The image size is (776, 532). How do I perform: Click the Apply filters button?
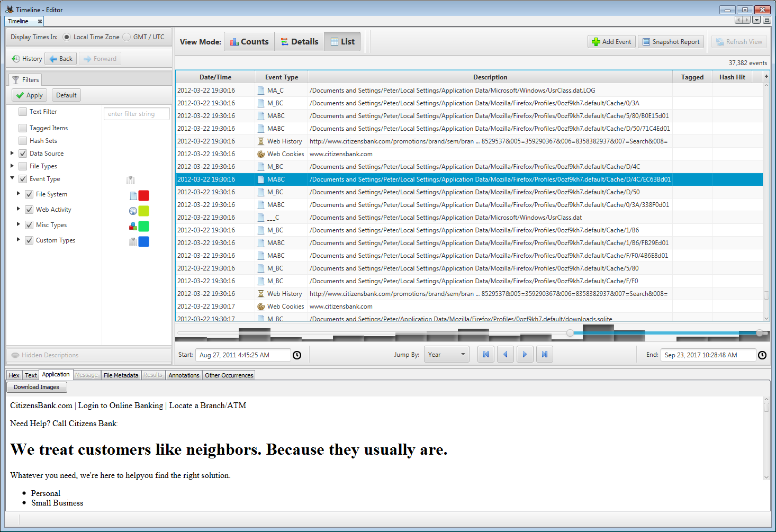tap(29, 95)
